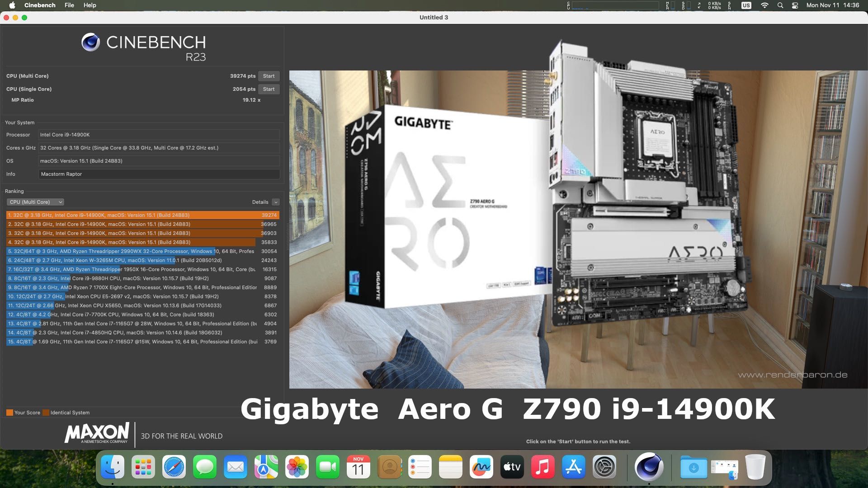The image size is (868, 488).
Task: Click the MP Ratio value 19.12 x
Action: click(251, 100)
